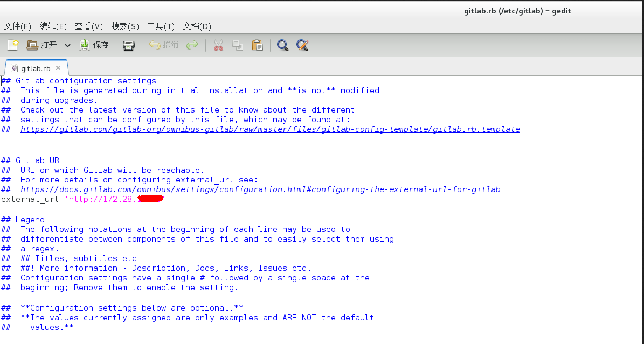The height and width of the screenshot is (344, 644).
Task: Click the 'http://172.28.' URL string
Action: [114, 200]
